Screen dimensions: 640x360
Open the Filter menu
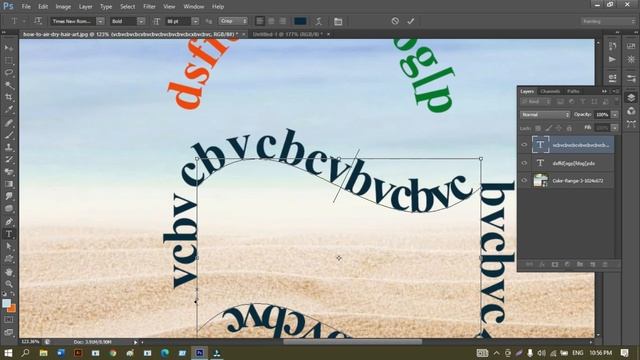point(149,7)
